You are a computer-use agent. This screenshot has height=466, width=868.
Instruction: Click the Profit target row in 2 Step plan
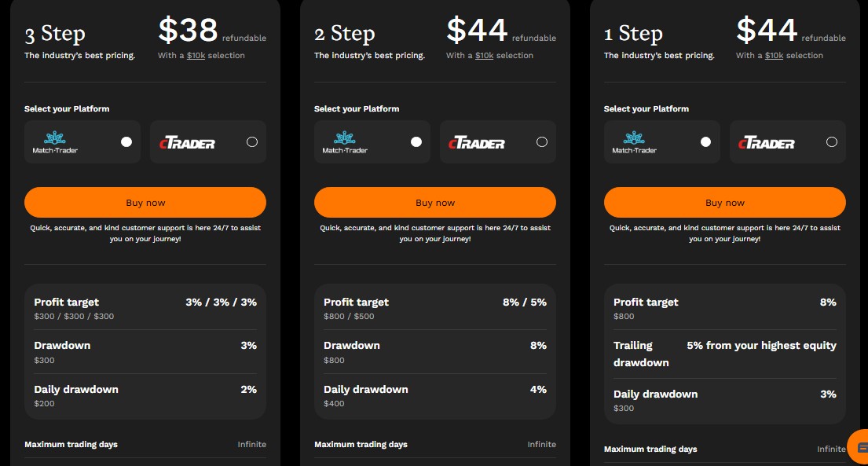tap(434, 307)
